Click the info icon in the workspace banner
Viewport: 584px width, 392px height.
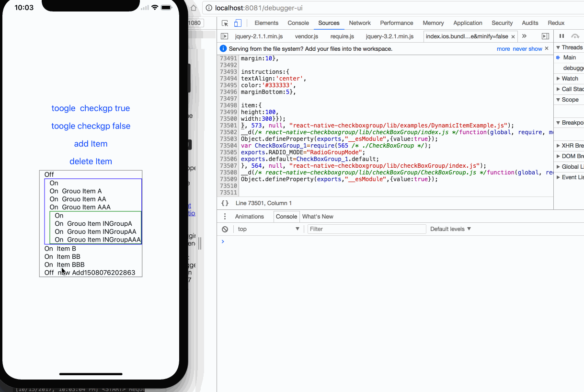pyautogui.click(x=223, y=49)
